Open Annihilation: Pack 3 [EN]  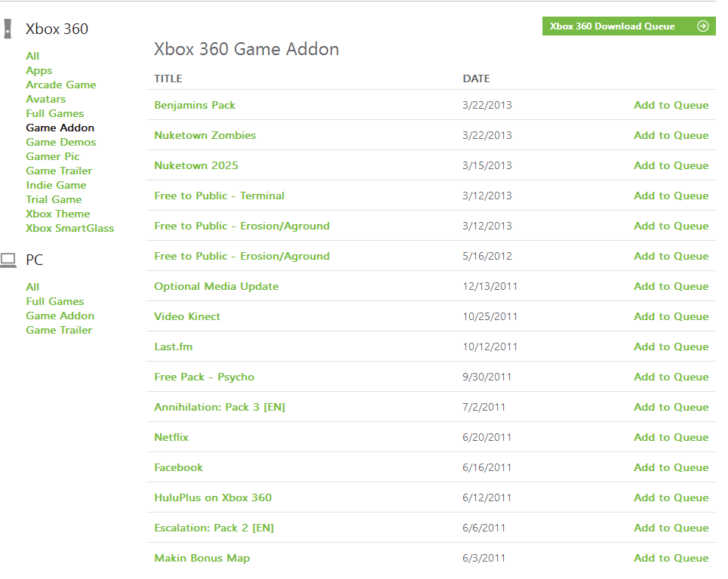click(x=220, y=408)
